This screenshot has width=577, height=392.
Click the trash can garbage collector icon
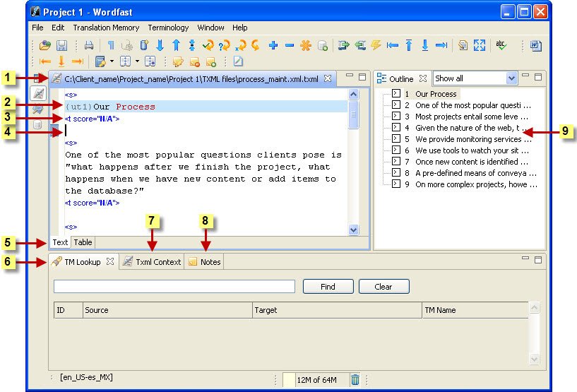coord(355,379)
